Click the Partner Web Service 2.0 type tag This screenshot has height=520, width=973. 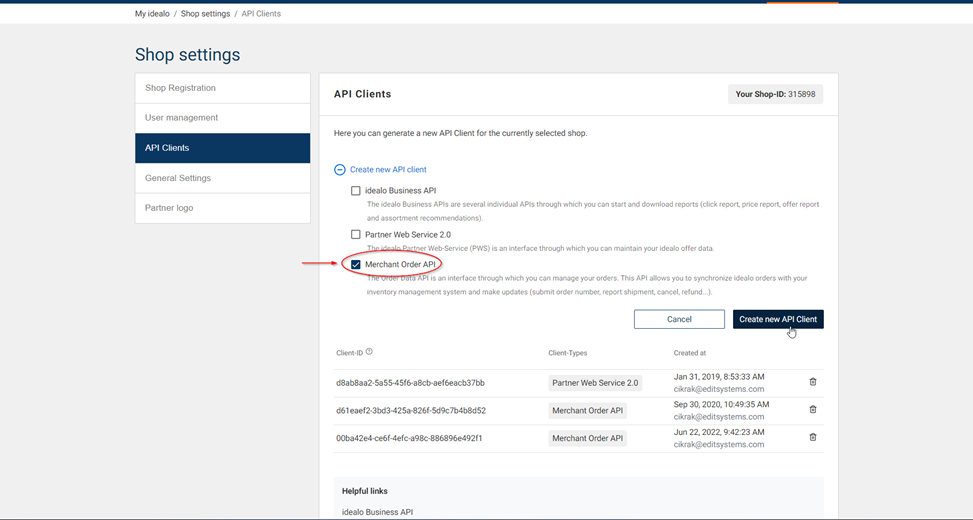(595, 383)
